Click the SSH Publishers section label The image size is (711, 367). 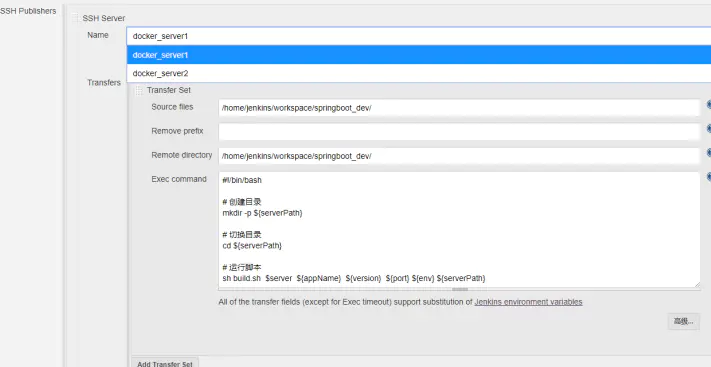click(28, 11)
